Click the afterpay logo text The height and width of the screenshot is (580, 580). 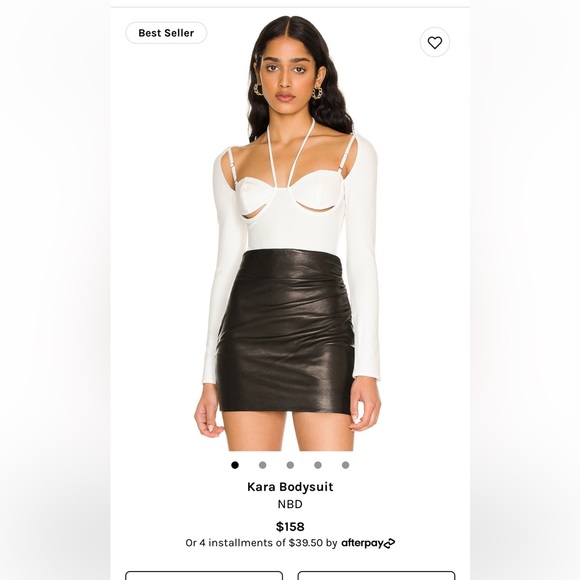tap(362, 543)
